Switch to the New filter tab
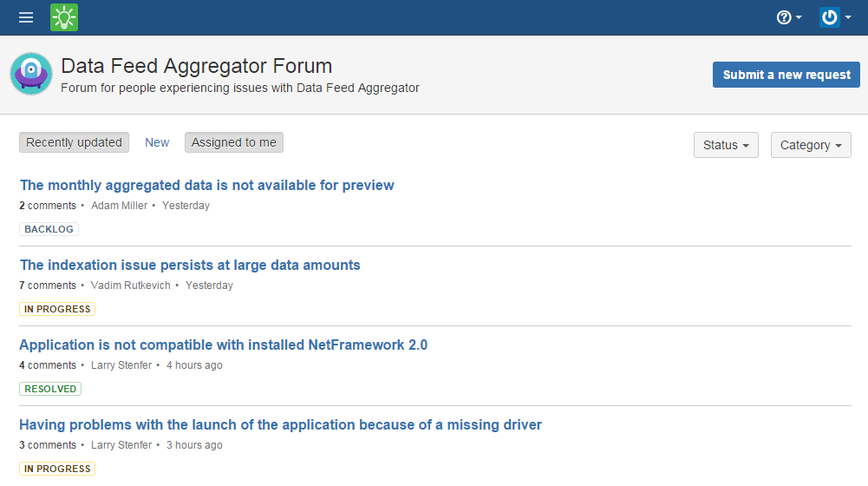 [157, 142]
